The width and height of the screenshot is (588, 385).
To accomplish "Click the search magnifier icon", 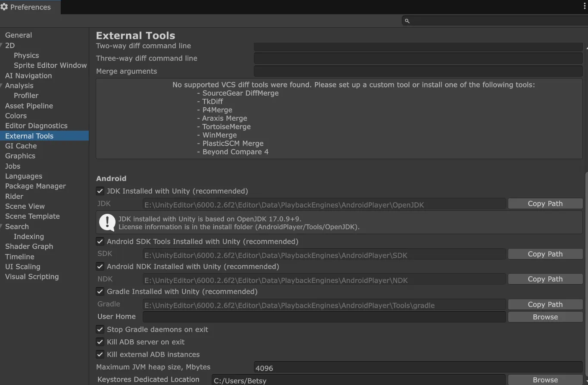I will (407, 21).
